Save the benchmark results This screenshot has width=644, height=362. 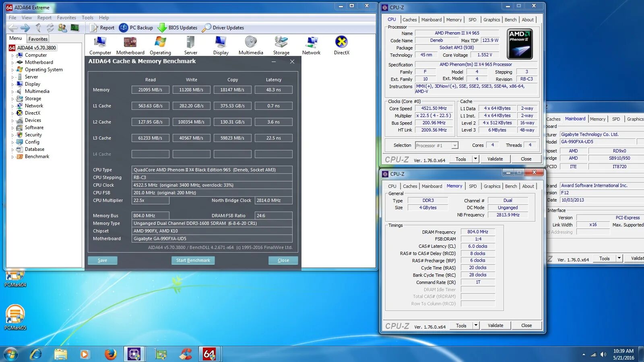[103, 260]
